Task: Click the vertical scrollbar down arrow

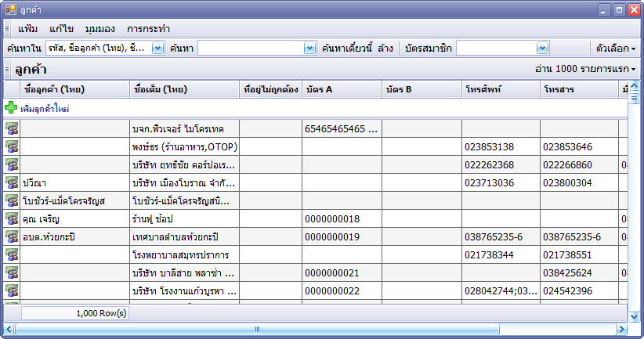Action: pos(635,316)
